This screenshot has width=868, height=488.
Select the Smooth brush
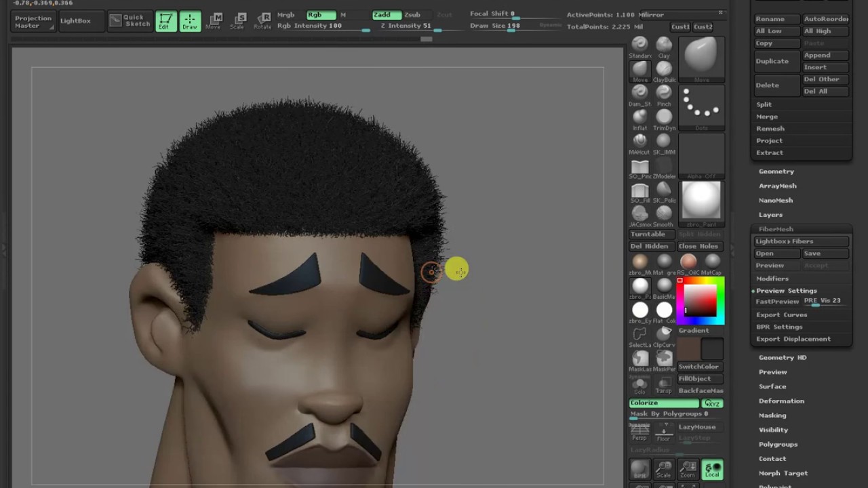(664, 216)
